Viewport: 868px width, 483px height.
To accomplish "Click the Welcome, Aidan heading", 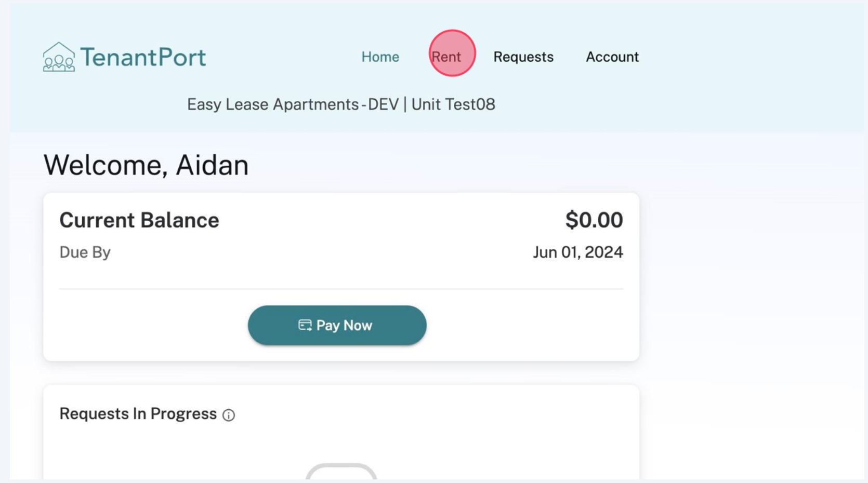I will pyautogui.click(x=146, y=165).
